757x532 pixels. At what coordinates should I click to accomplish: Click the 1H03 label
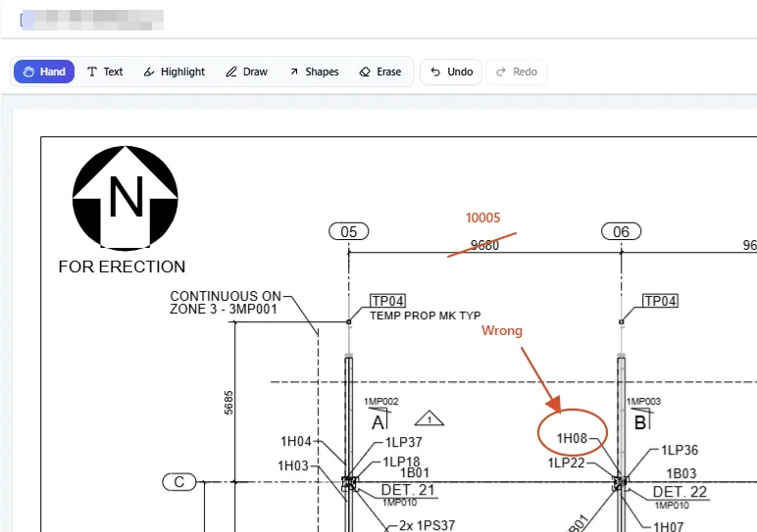[293, 465]
